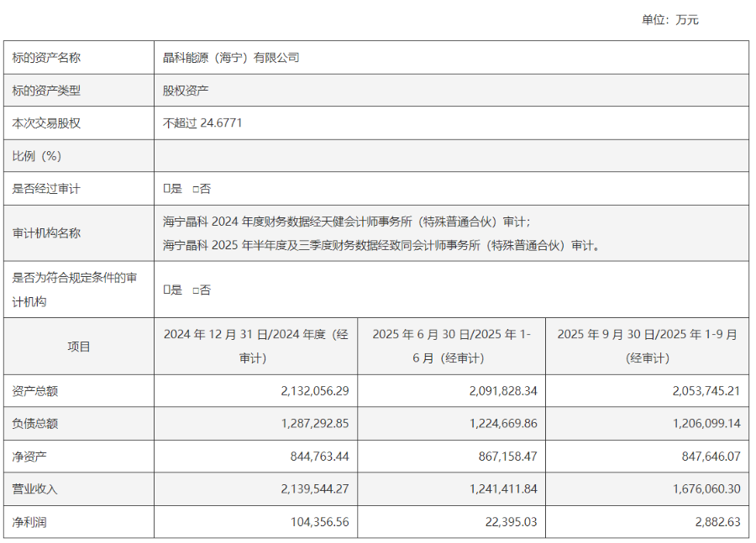Select the value 1,241,411.84
This screenshot has width=756, height=543.
click(503, 489)
